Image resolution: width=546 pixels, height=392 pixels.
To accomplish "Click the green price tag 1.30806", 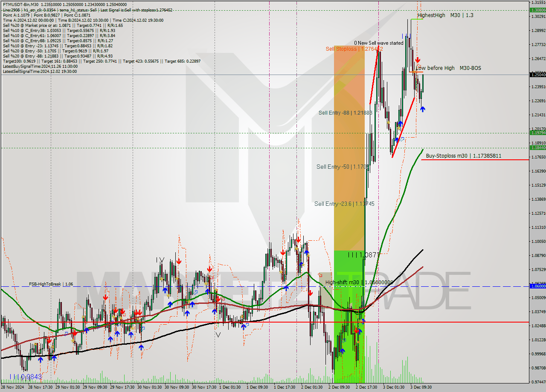I will point(537,10).
